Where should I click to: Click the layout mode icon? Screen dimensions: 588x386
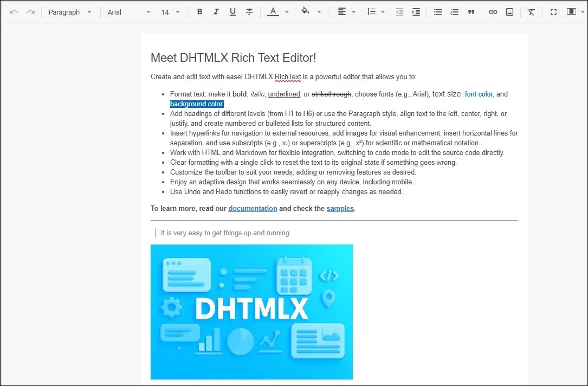pyautogui.click(x=571, y=11)
